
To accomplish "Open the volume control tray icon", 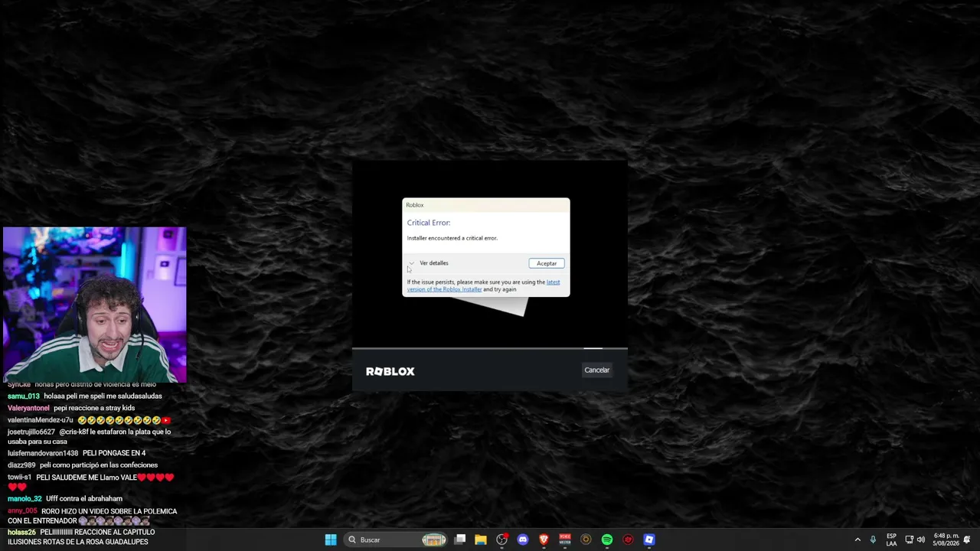I will point(920,540).
